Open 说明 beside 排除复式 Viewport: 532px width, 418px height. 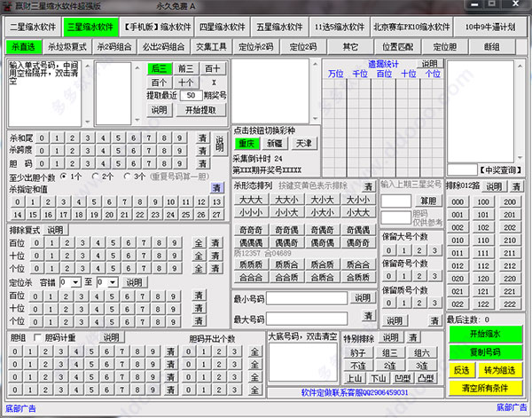tap(55, 230)
